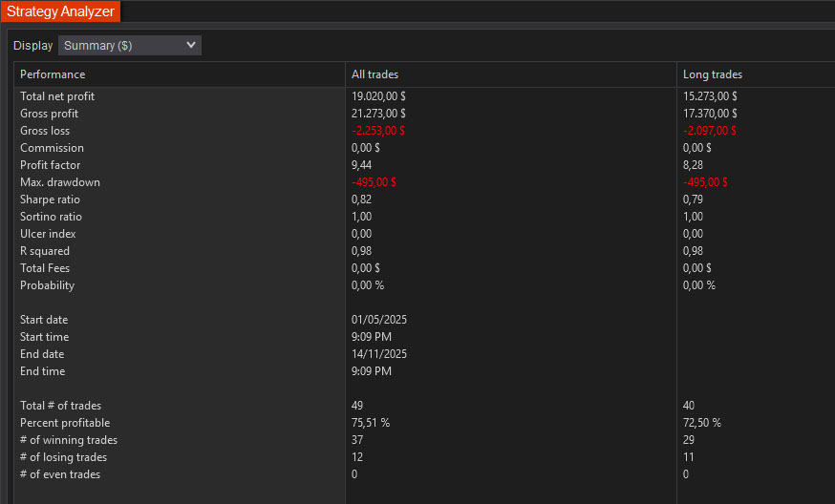Click the losing trades value 12

(357, 457)
